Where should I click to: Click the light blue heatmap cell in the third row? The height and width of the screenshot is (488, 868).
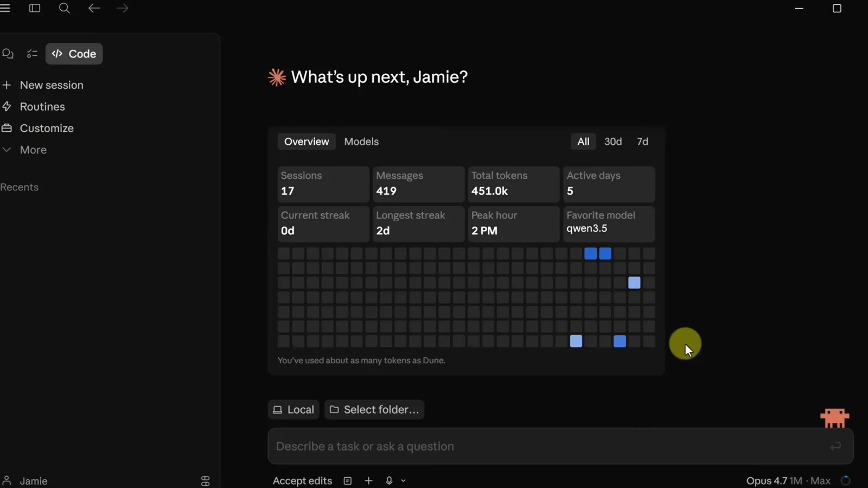634,282
